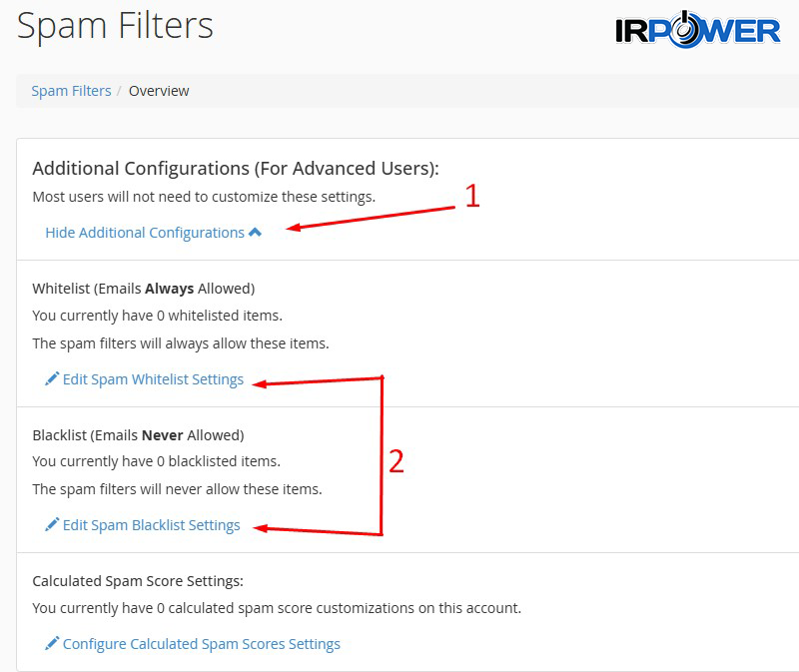Screen dimensions: 799x672
Task: Click the Spam Filters page heading
Action: click(x=113, y=27)
